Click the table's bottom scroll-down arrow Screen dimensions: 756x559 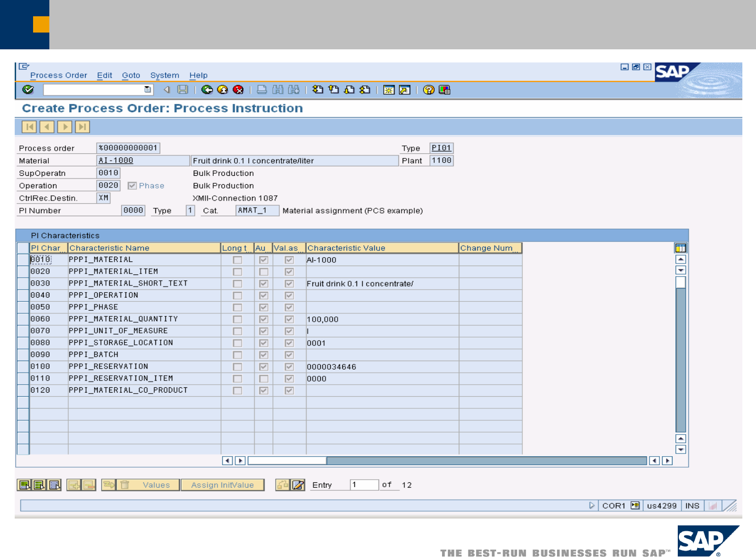click(x=681, y=450)
